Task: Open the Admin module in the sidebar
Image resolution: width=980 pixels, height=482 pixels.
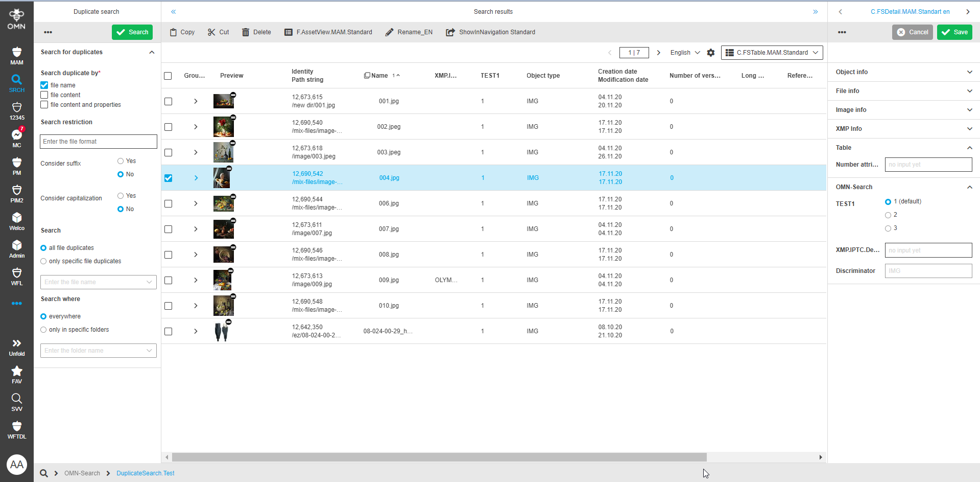Action: (x=16, y=247)
